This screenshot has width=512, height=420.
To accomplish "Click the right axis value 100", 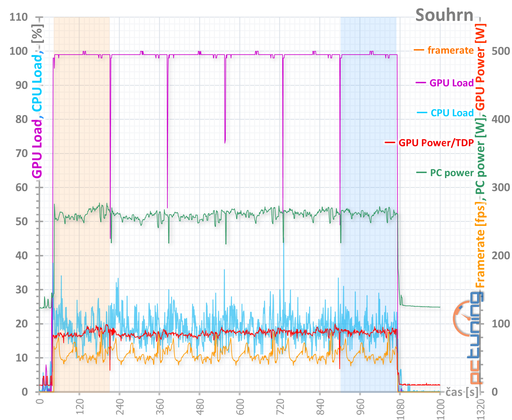I will 501,324.
